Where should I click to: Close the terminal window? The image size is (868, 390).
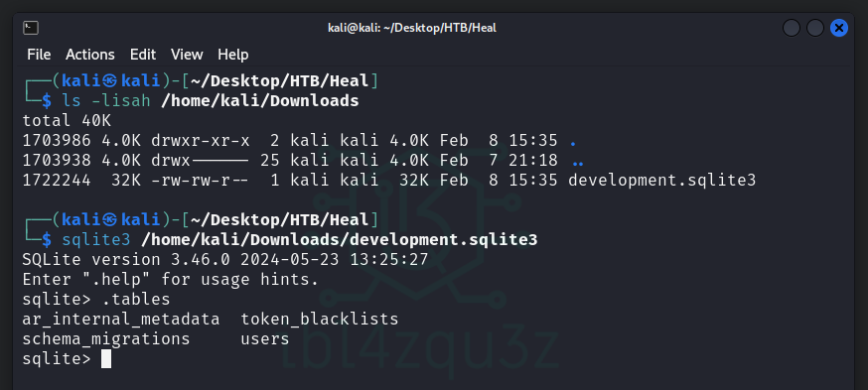(838, 28)
